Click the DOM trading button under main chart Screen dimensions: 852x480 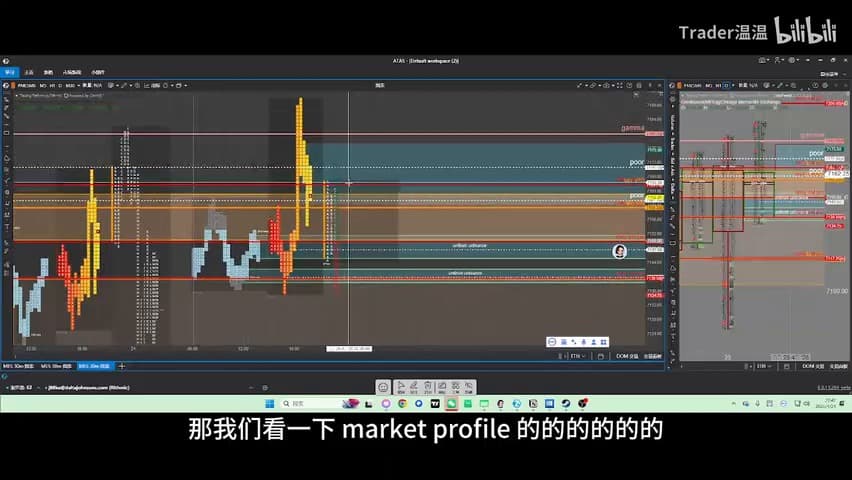tap(627, 356)
